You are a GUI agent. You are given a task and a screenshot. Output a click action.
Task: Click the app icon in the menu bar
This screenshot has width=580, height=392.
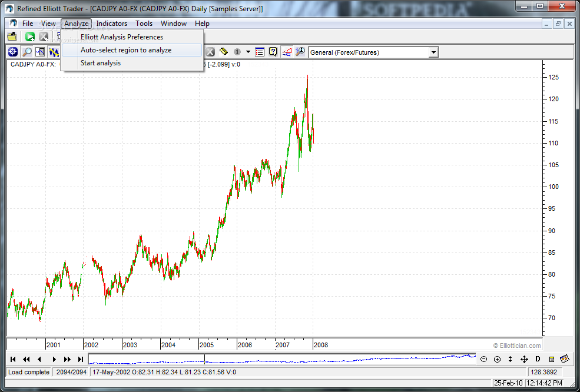click(14, 24)
